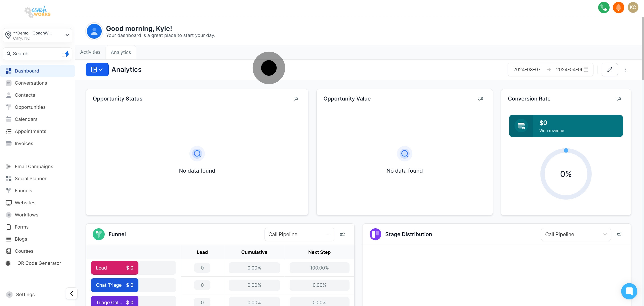
Task: Open the Stage Distribution Call Pipeline dropdown
Action: 576,234
